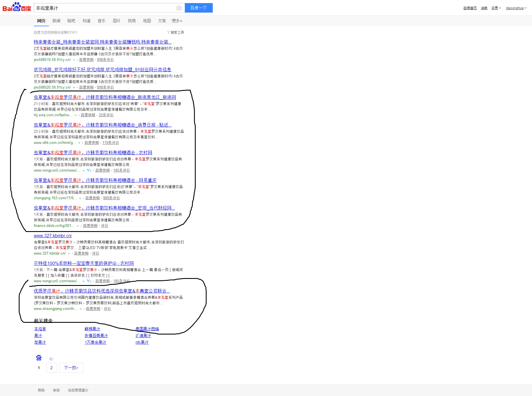Open related search 泰国果汁西施
The height and width of the screenshot is (396, 532).
click(147, 329)
